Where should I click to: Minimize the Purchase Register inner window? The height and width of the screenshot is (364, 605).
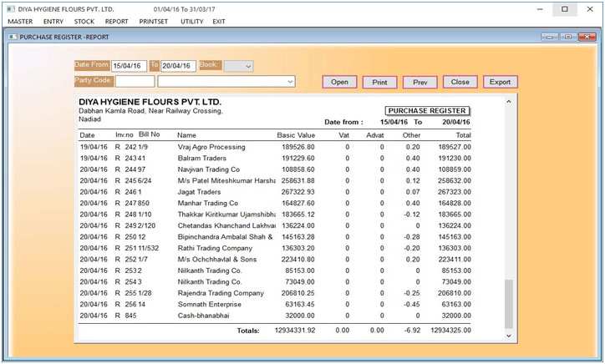coord(549,38)
